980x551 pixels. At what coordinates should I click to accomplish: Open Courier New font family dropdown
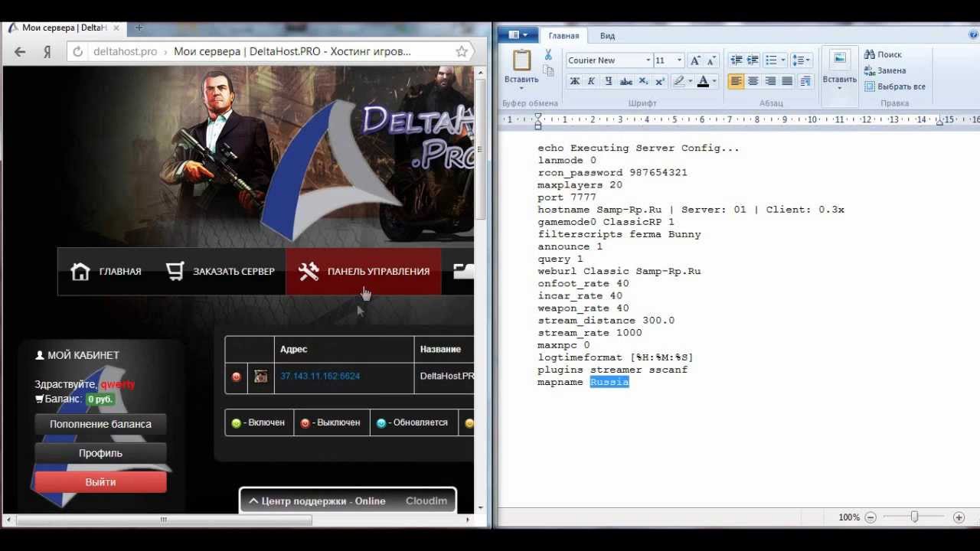coord(648,60)
